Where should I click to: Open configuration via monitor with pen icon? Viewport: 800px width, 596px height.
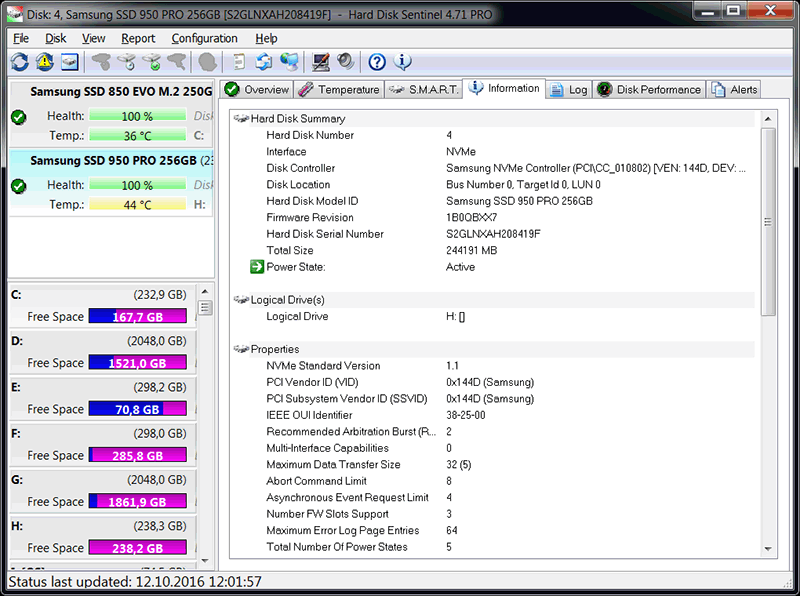(320, 62)
